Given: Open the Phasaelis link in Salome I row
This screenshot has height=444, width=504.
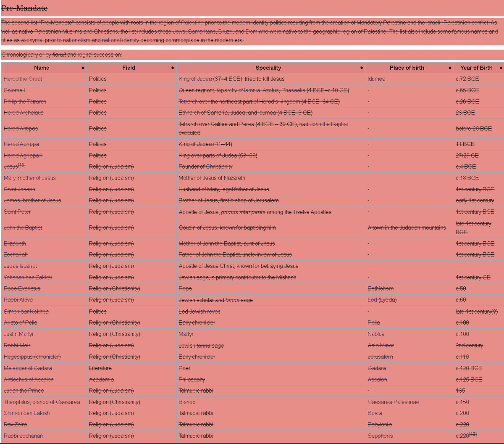Looking at the screenshot, I should [293, 90].
